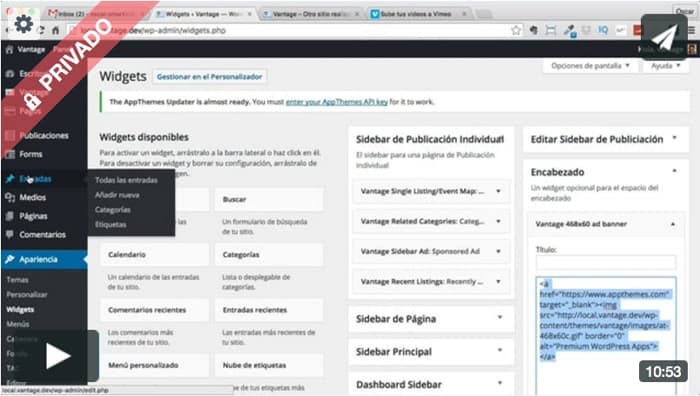The width and height of the screenshot is (700, 396).
Task: Select Etiquetas in flyout menu
Action: coord(110,225)
